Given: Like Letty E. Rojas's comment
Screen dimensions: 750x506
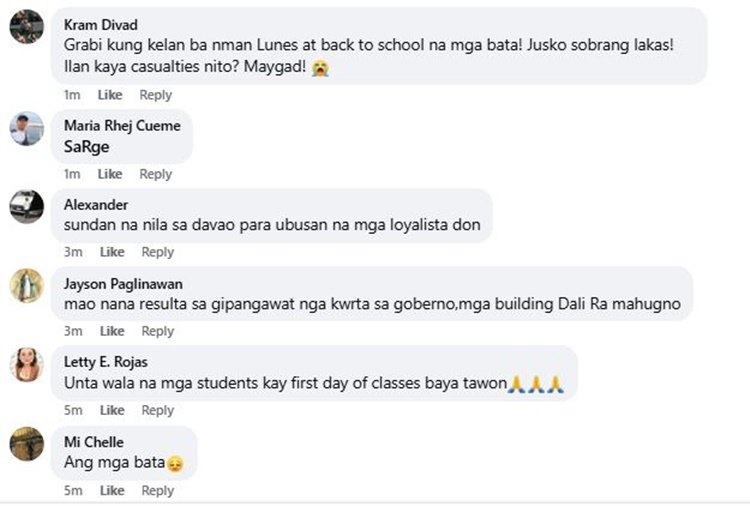Looking at the screenshot, I should (112, 410).
